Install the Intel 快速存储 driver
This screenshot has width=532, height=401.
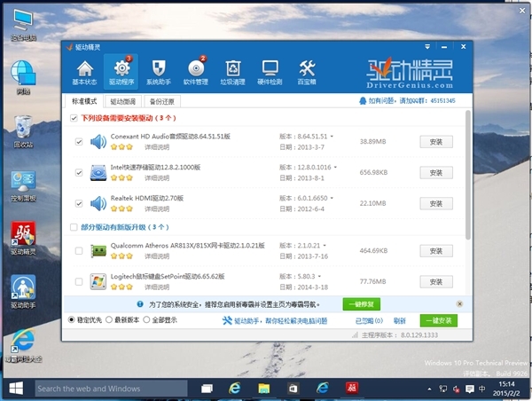[436, 172]
